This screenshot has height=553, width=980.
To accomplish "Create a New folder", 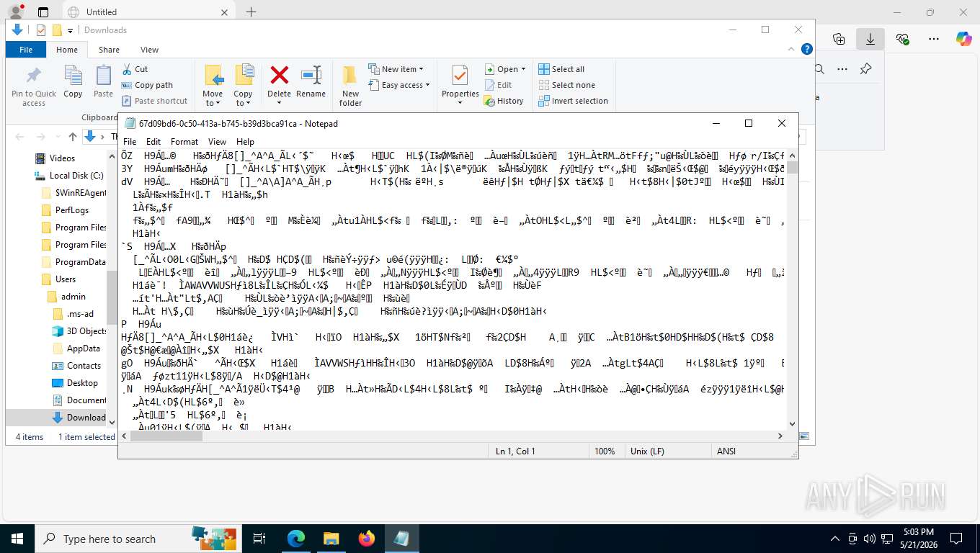I will click(350, 85).
